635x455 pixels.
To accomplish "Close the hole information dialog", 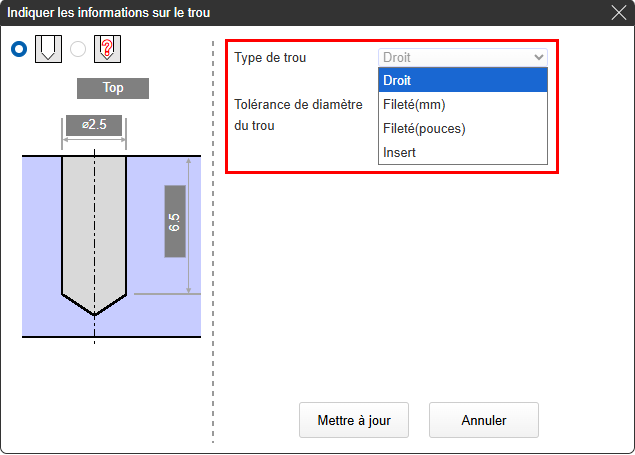I will [618, 12].
